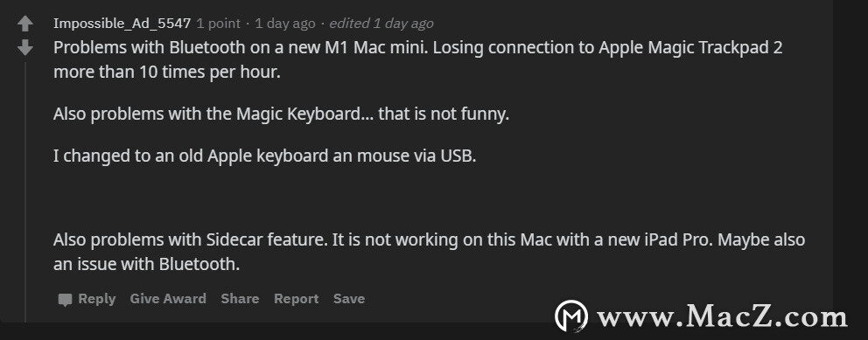This screenshot has height=340, width=868.
Task: Click the speech bubble Reply icon
Action: point(66,300)
